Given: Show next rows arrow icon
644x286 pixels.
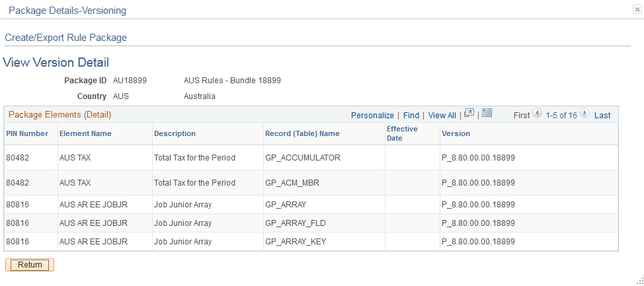Looking at the screenshot, I should pos(585,113).
